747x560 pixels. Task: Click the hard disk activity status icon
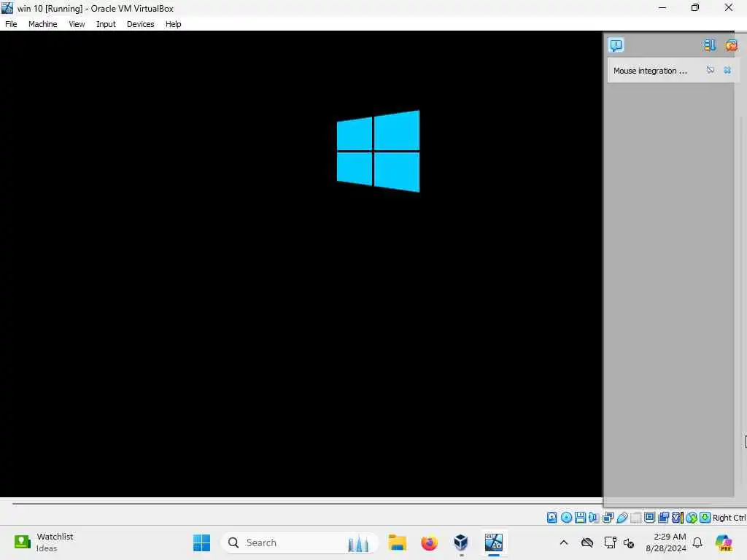(x=551, y=517)
